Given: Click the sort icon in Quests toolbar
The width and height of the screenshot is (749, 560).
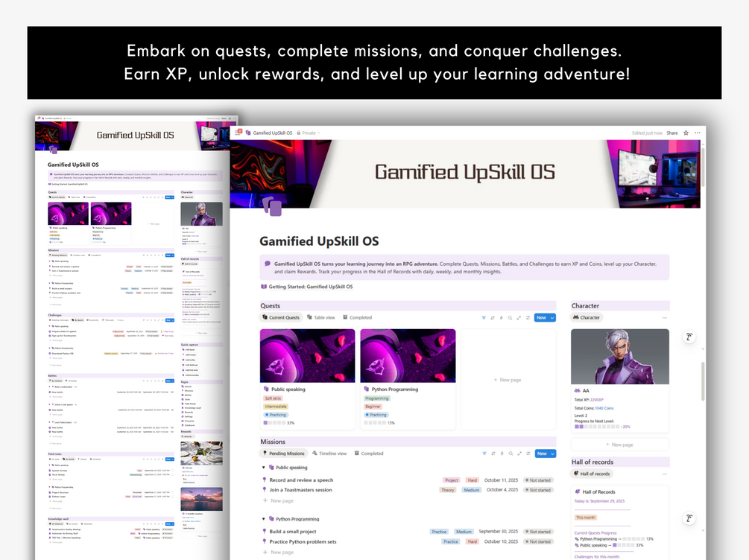Looking at the screenshot, I should click(493, 317).
